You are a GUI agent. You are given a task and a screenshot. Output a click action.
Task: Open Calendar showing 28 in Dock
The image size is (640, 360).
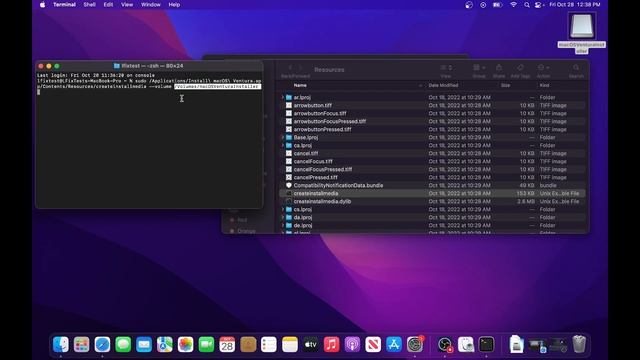[x=227, y=344]
